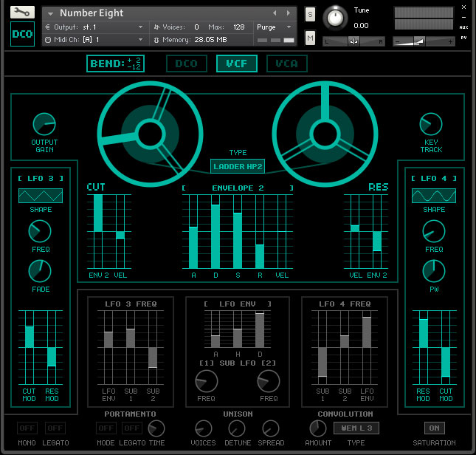This screenshot has height=455, width=476.
Task: Switch to the VCA tab
Action: pos(286,64)
